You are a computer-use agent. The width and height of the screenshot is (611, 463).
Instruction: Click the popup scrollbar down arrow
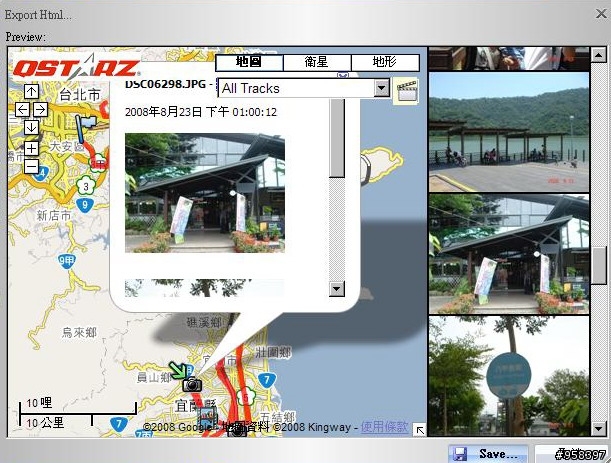click(x=337, y=289)
